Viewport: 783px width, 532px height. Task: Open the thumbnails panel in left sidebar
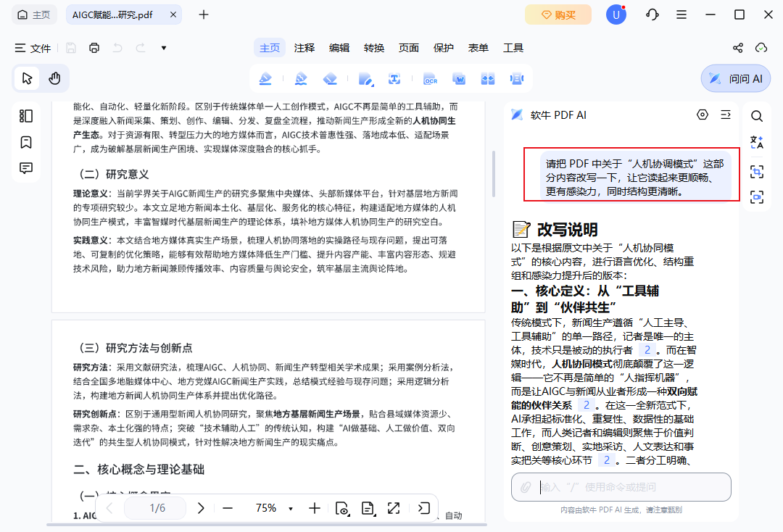coord(26,116)
